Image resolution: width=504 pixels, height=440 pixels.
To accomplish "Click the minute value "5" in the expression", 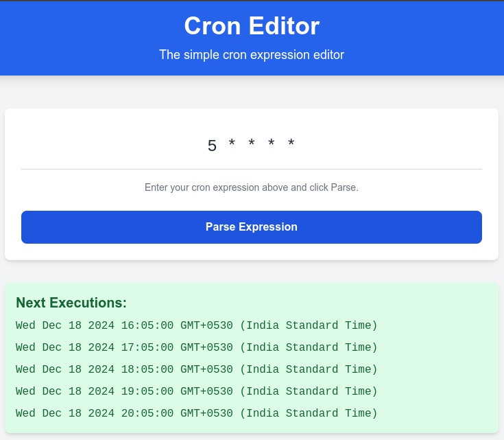I will pyautogui.click(x=212, y=146).
